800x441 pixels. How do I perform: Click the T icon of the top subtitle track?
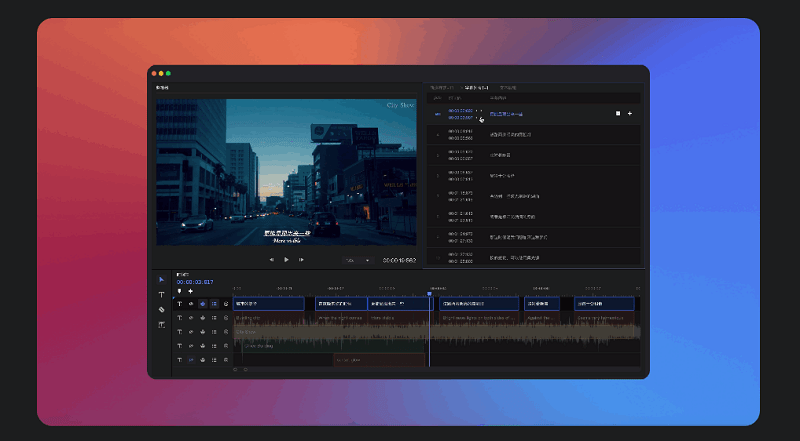(179, 304)
